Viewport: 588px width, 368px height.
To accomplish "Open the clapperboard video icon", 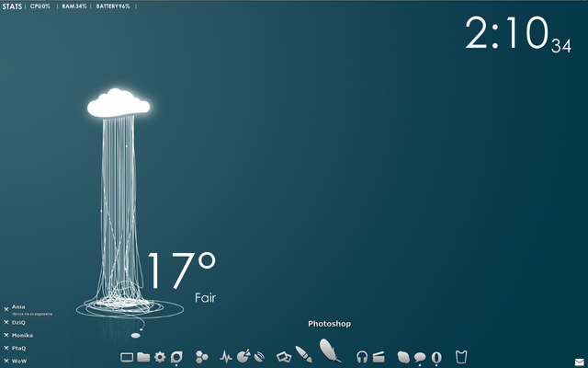I will click(x=379, y=357).
